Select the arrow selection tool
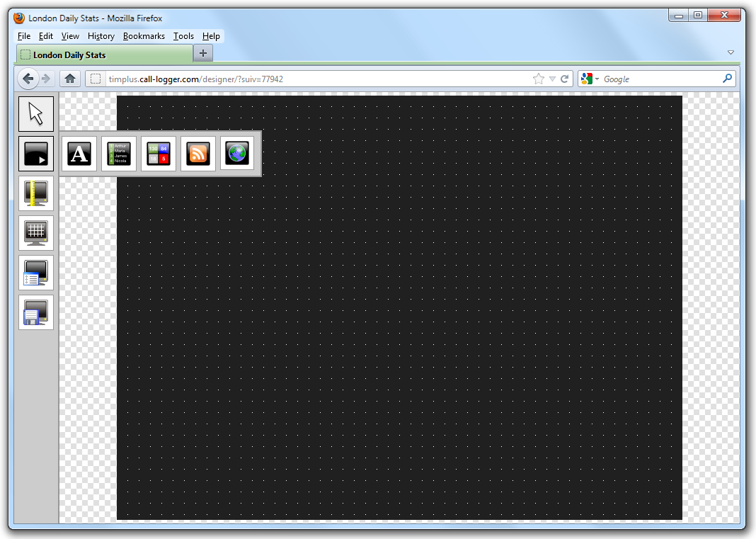The image size is (756, 539). [36, 113]
